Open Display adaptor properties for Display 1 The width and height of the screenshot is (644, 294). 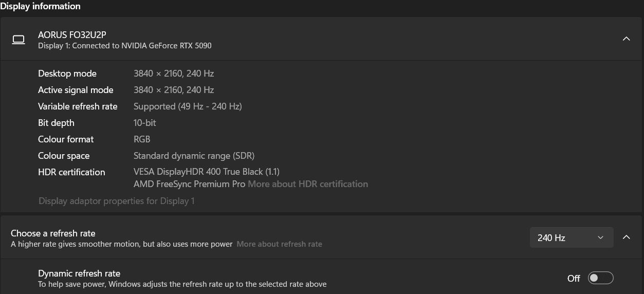pyautogui.click(x=117, y=201)
